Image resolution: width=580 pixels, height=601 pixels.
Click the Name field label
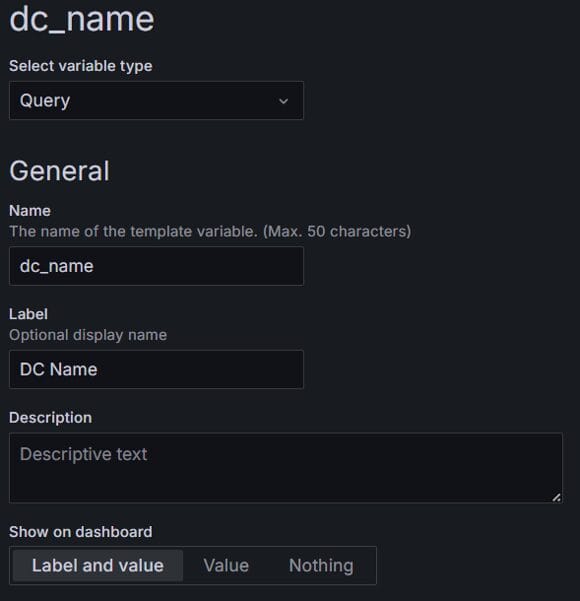pos(30,210)
